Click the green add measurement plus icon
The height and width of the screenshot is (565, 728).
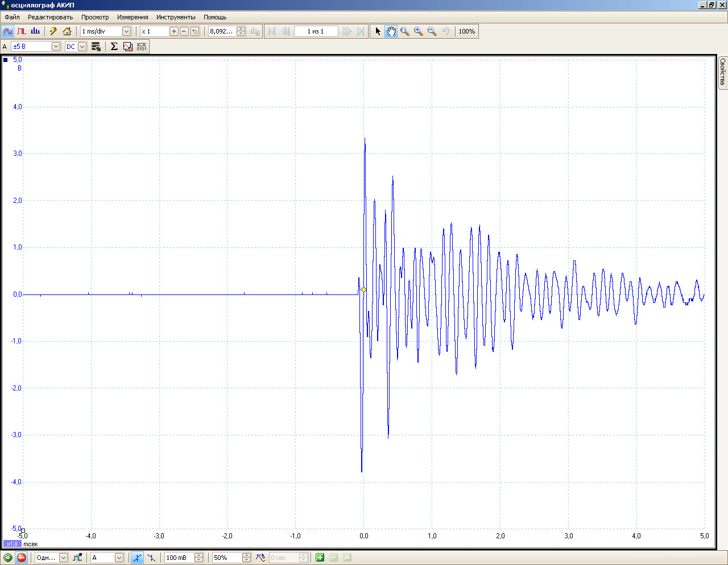(320, 558)
